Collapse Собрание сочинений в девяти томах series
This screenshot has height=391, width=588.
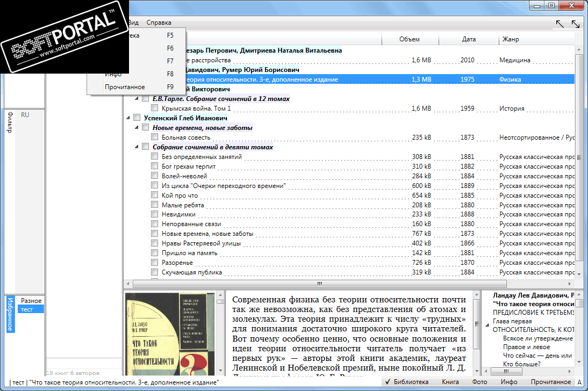coord(137,147)
